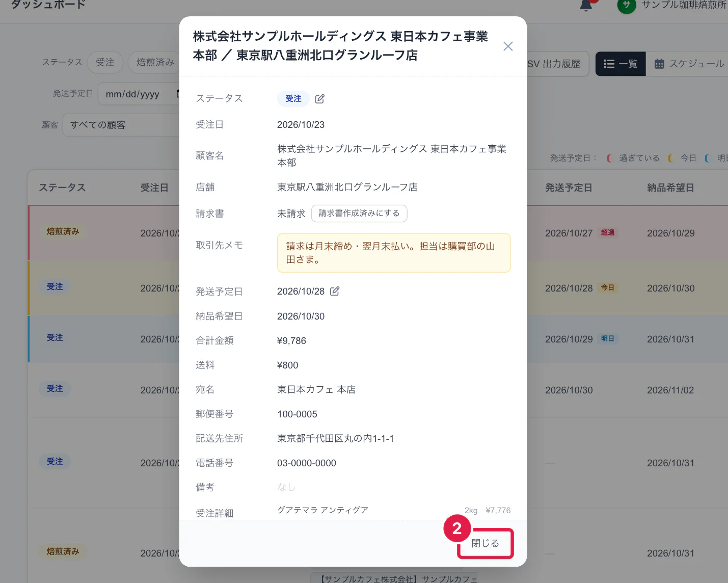
Task: Click the 東日本カフェ 本店 recipient name
Action: [316, 390]
